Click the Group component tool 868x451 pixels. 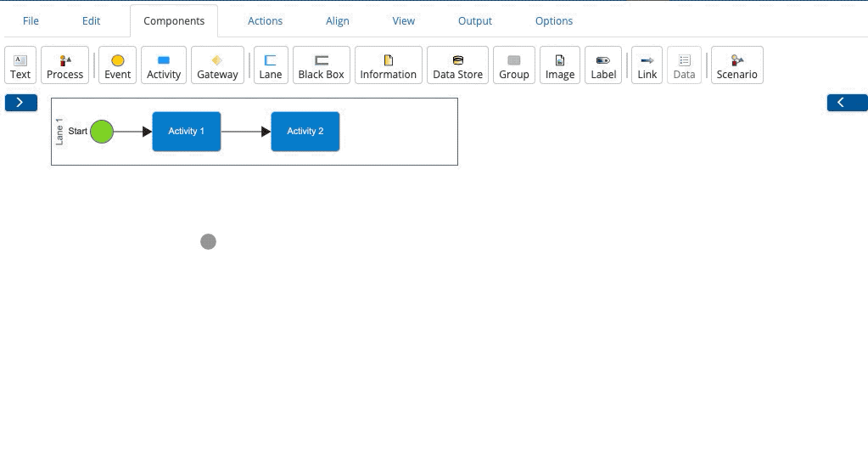[513, 65]
